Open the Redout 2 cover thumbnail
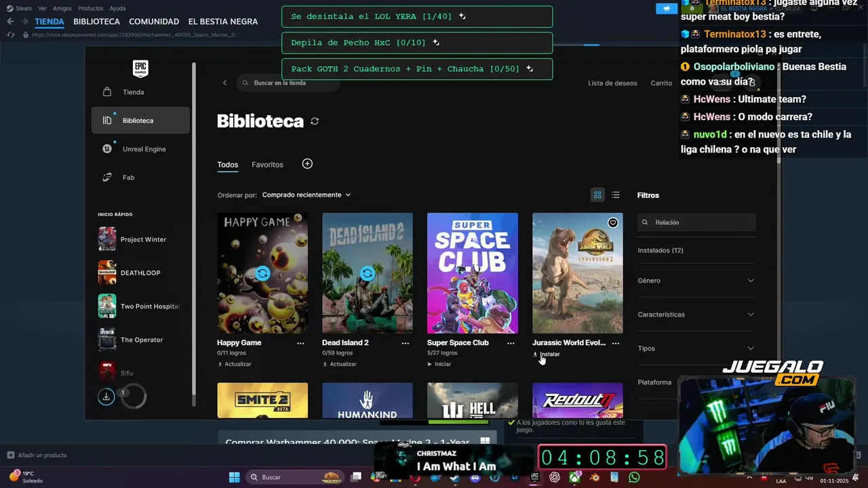 (x=578, y=401)
